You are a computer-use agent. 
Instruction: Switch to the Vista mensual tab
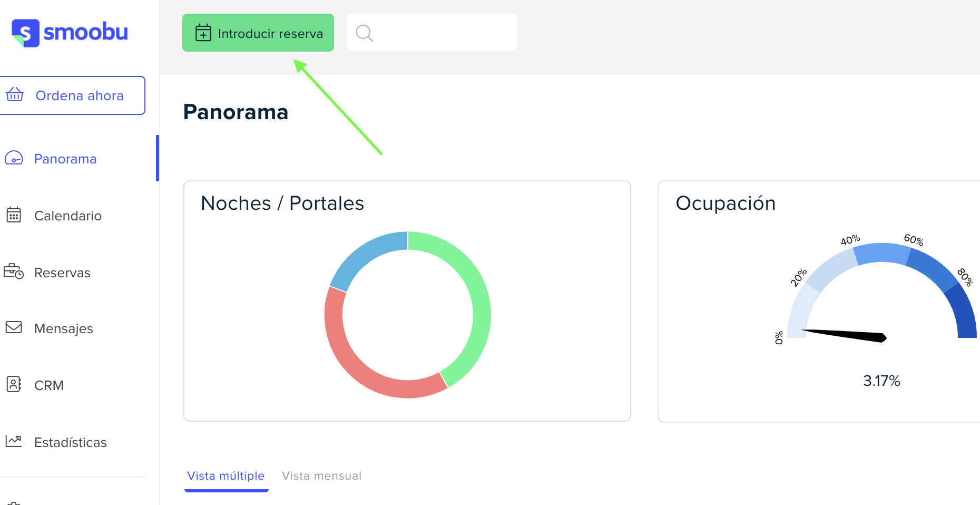[321, 476]
